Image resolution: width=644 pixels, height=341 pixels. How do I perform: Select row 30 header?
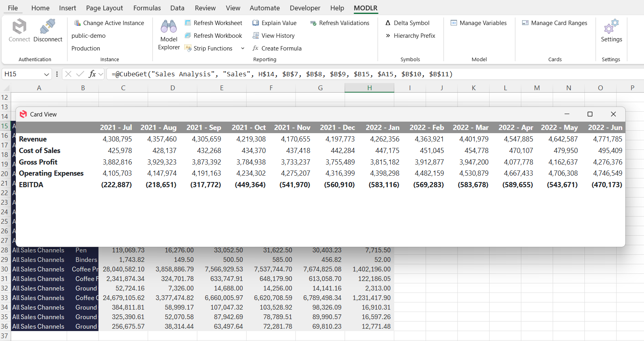[x=5, y=269]
